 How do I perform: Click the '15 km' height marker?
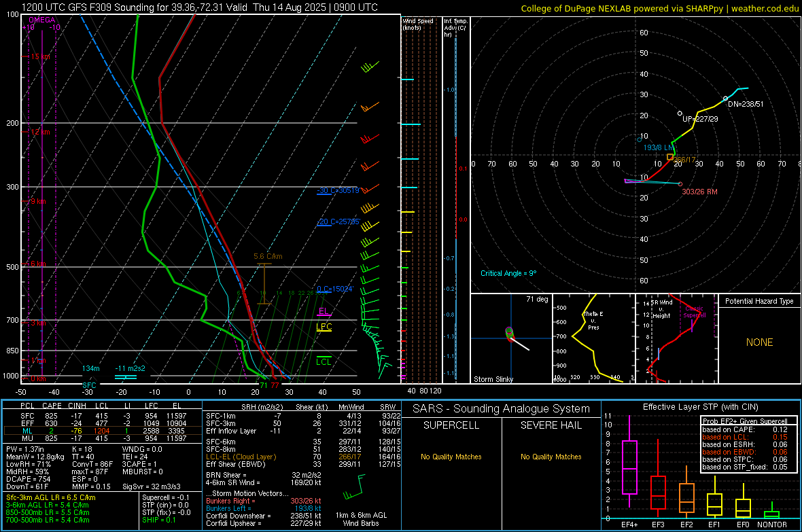click(40, 57)
